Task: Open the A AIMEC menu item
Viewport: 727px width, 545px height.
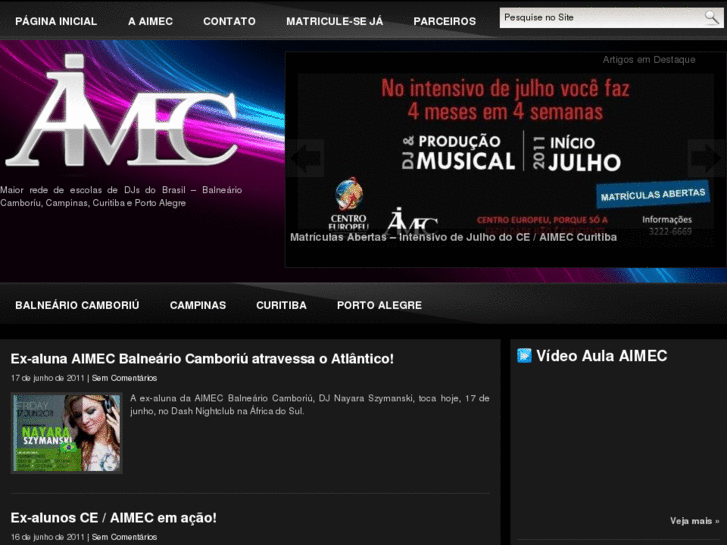Action: (150, 21)
